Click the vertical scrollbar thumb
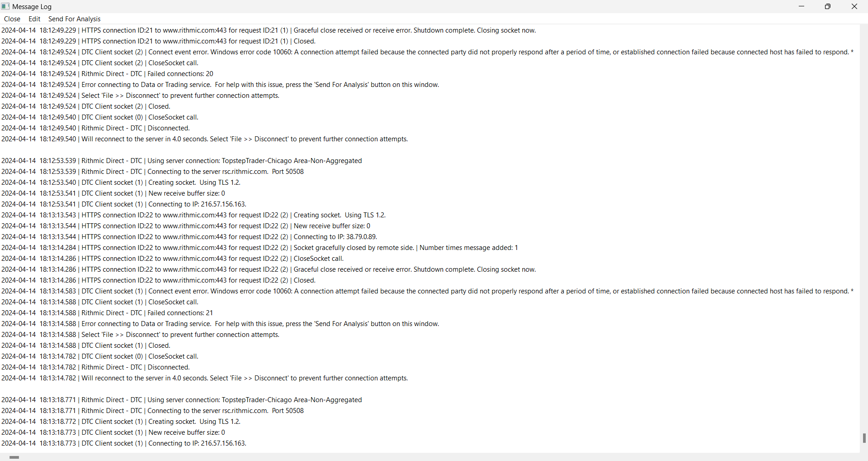Image resolution: width=868 pixels, height=461 pixels. coord(864,438)
